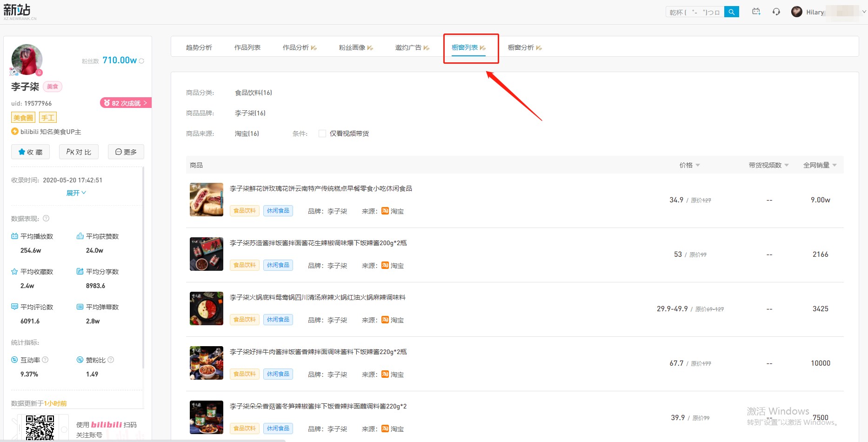868x442 pixels.
Task: Enable 仅看视频带货 checkbox
Action: 322,134
